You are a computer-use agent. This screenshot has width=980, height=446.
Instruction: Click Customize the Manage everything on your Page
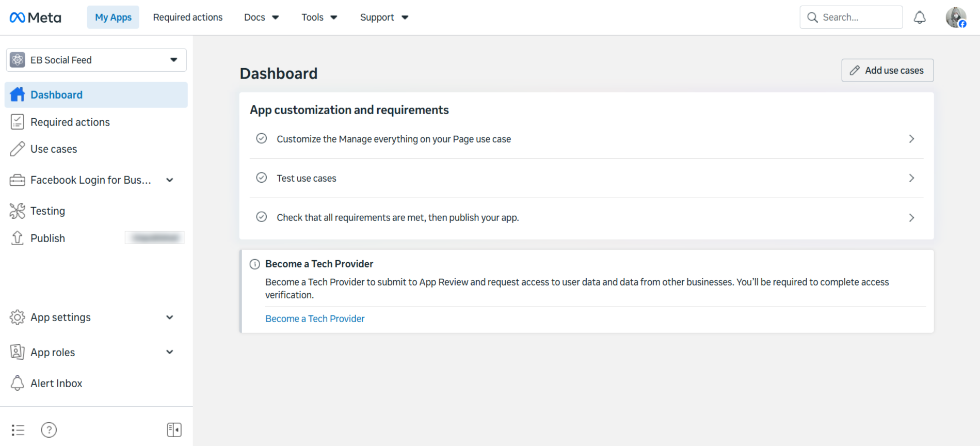[394, 139]
